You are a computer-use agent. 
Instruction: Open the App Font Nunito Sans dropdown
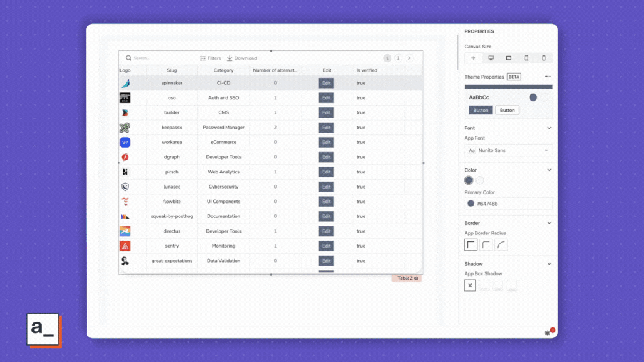coord(509,150)
